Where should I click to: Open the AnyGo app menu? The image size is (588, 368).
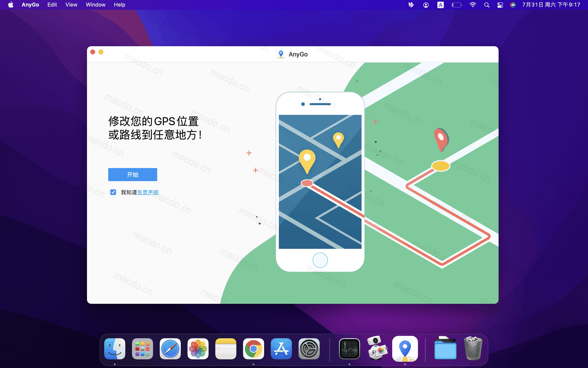30,5
